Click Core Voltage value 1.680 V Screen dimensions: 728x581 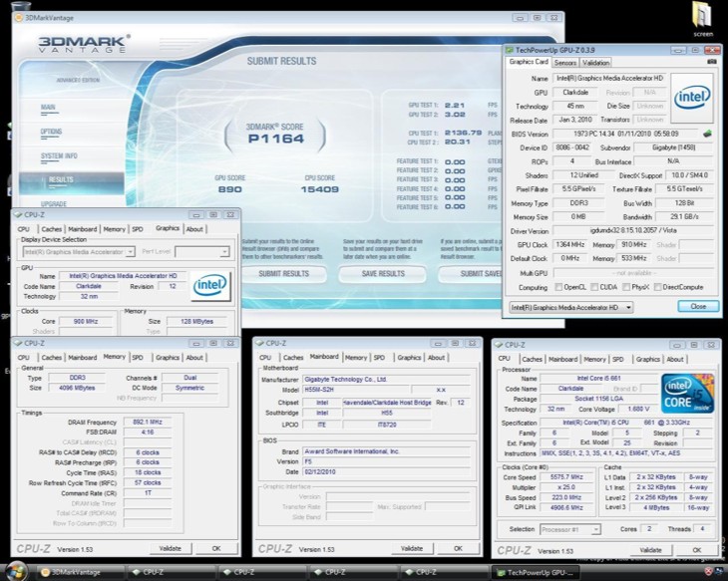tap(639, 410)
